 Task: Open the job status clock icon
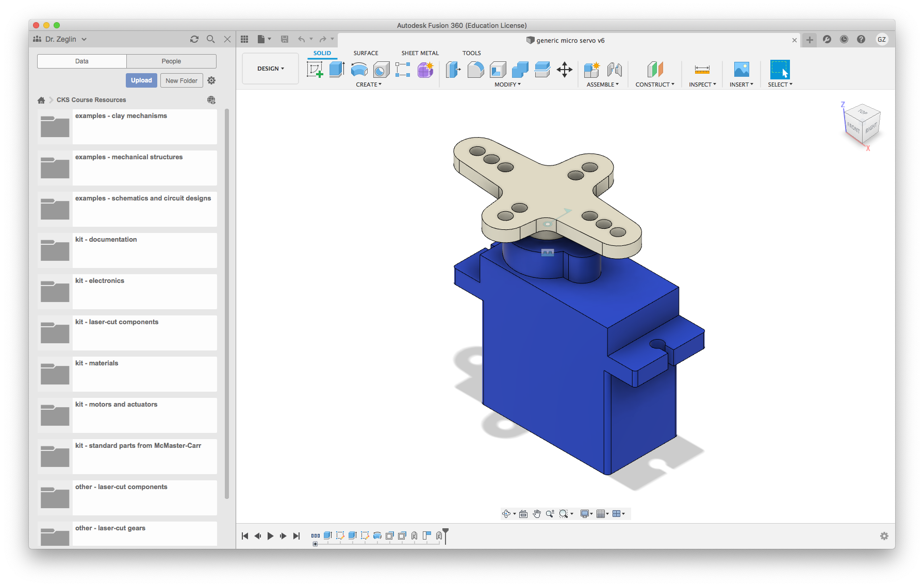click(844, 39)
